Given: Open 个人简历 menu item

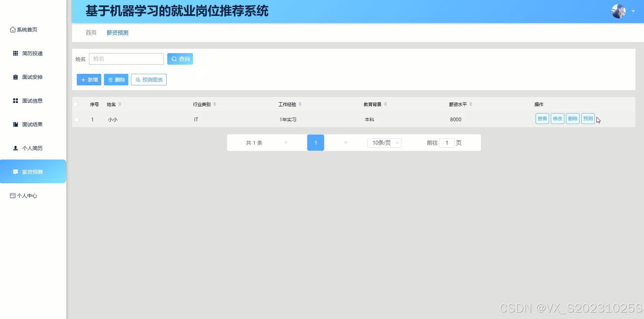Looking at the screenshot, I should pos(33,148).
